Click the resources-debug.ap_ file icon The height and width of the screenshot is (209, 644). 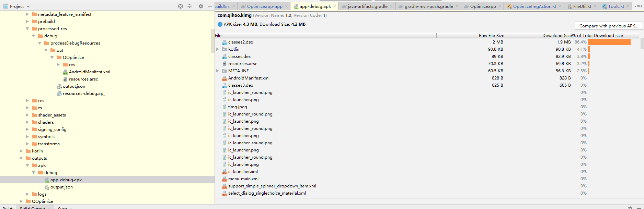point(59,94)
